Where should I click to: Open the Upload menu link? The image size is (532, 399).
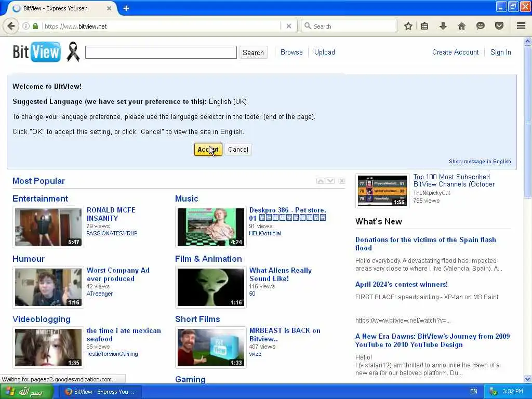click(x=324, y=52)
